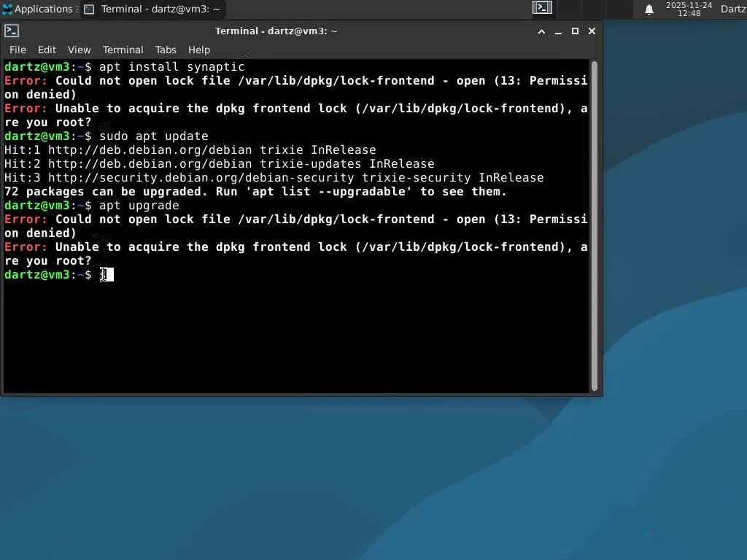Click the terminal icon in top panel

[542, 7]
